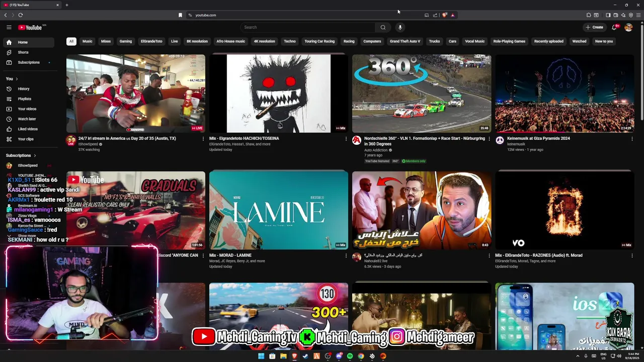Open Spotify from the taskbar

pyautogui.click(x=350, y=356)
